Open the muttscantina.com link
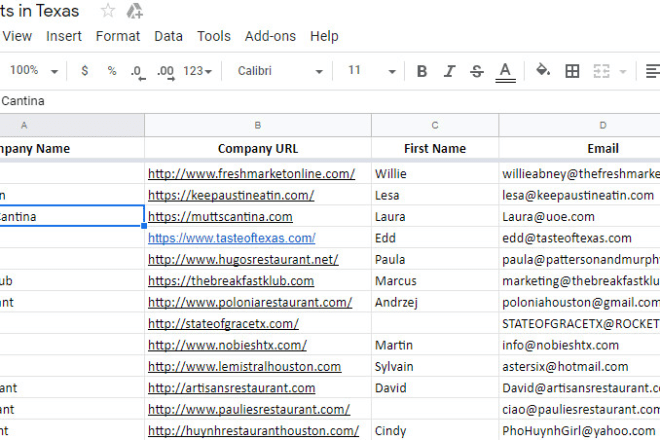660x440 pixels. (x=220, y=217)
